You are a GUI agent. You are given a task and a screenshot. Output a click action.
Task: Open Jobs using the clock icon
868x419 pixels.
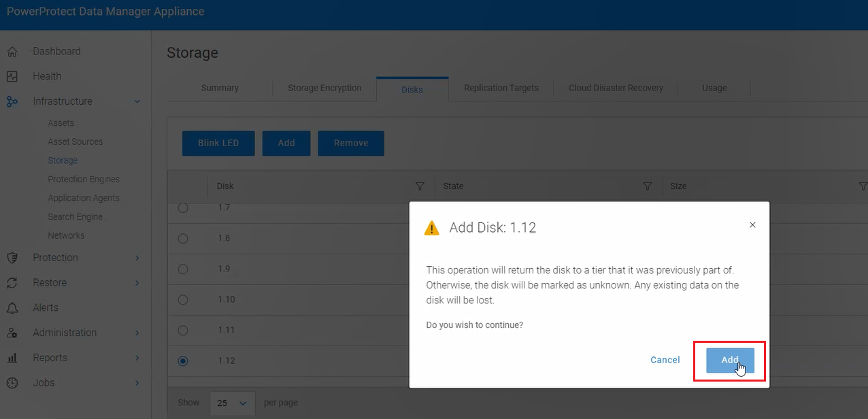click(x=14, y=383)
